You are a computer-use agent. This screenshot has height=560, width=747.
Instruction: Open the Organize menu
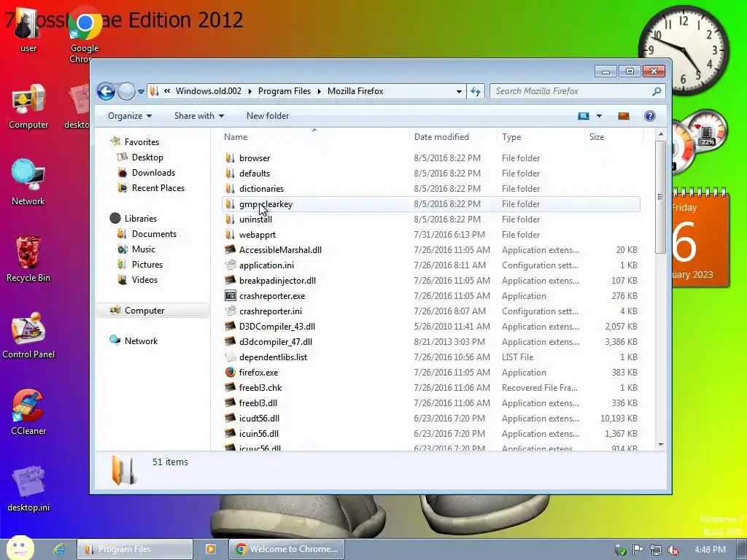click(130, 116)
